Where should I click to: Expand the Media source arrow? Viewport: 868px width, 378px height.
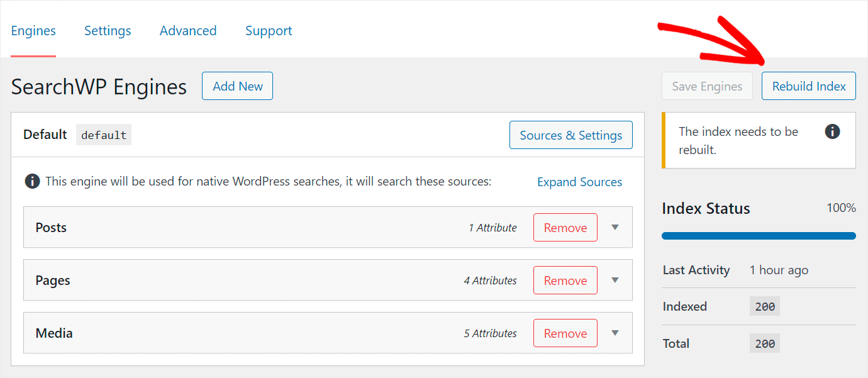tap(615, 333)
